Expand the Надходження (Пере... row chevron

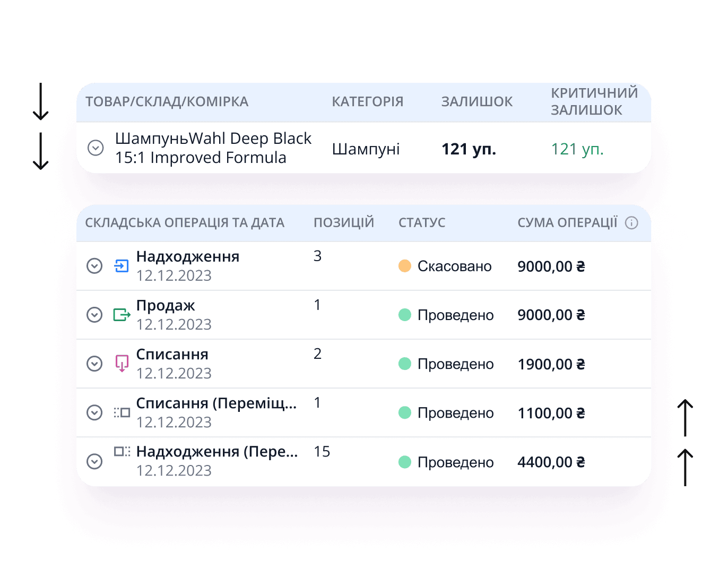coord(94,461)
